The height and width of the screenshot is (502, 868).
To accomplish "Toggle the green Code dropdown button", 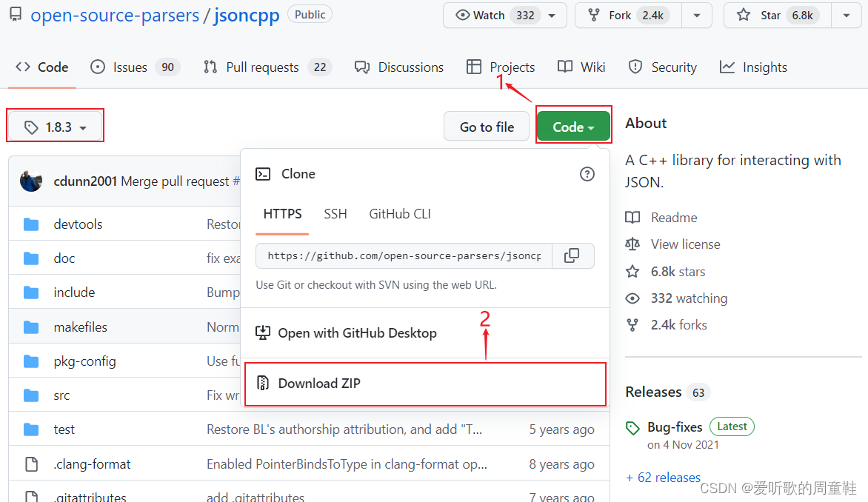I will pyautogui.click(x=573, y=127).
